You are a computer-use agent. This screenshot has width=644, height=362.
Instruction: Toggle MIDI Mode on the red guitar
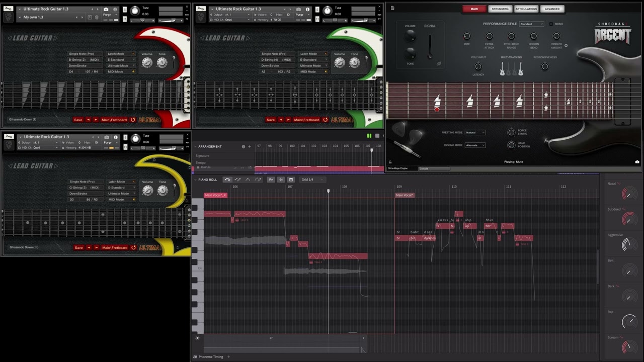point(121,71)
